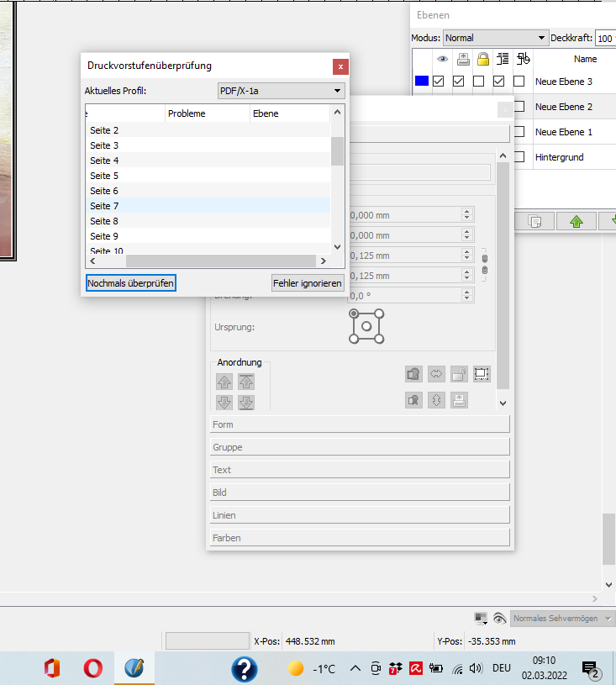The height and width of the screenshot is (685, 616).
Task: Click the Fehler ignorieren button
Action: [308, 283]
